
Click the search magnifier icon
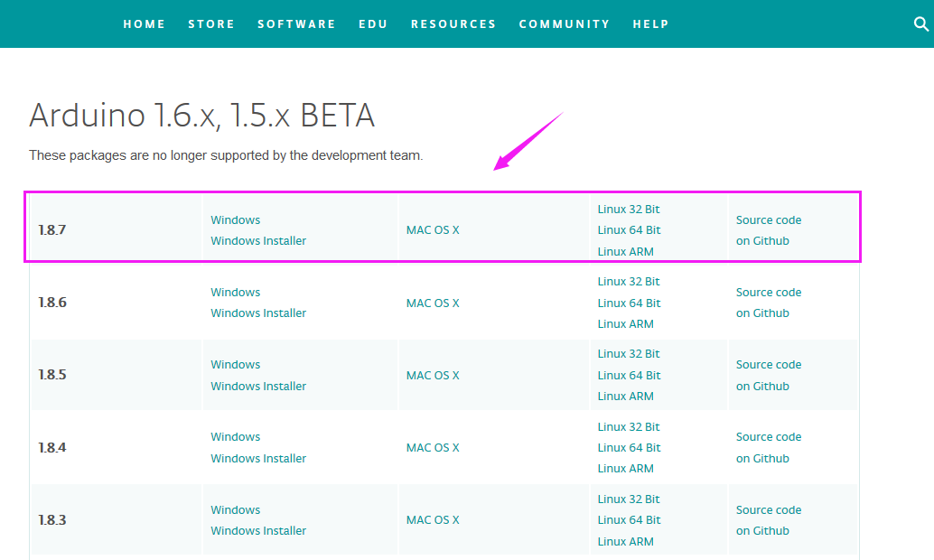[x=920, y=23]
